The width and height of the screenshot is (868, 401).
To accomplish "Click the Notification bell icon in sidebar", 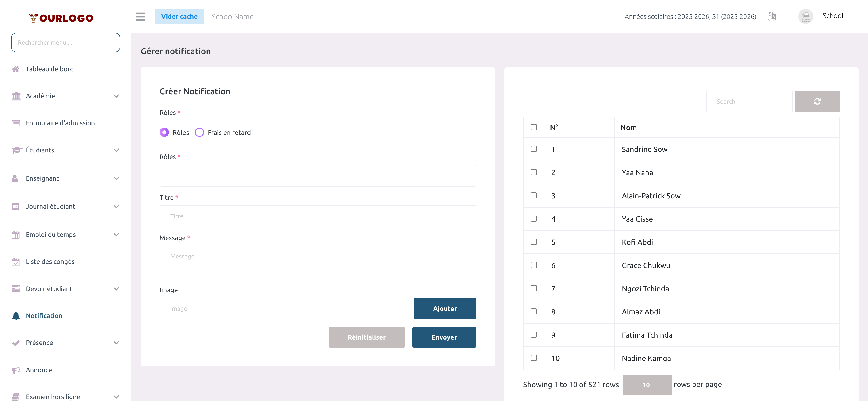I will point(16,315).
